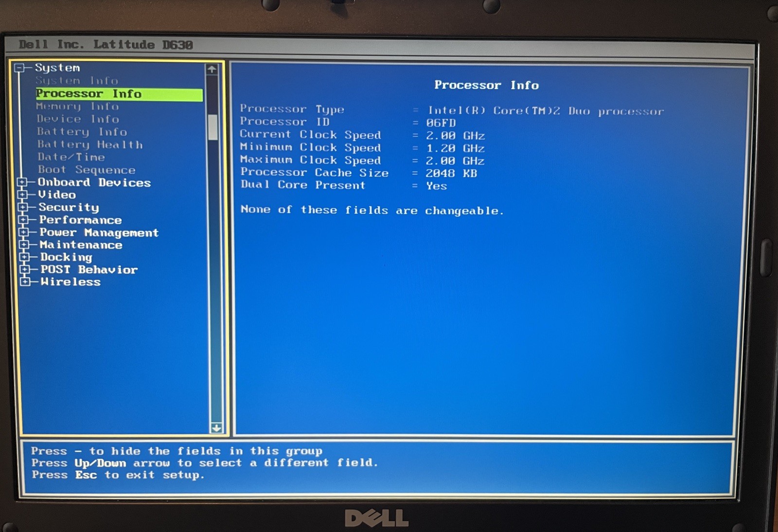This screenshot has height=532, width=778.
Task: Open Battery Health entry
Action: (x=90, y=144)
